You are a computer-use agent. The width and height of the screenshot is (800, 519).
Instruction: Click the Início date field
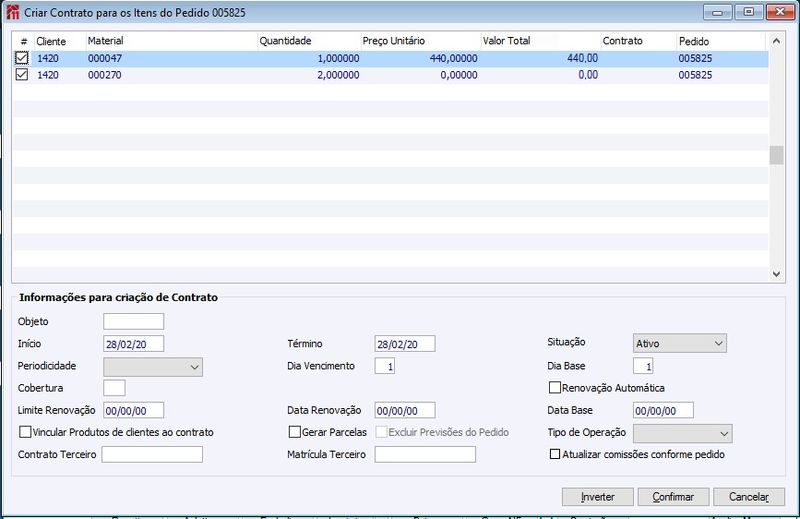pyautogui.click(x=134, y=344)
